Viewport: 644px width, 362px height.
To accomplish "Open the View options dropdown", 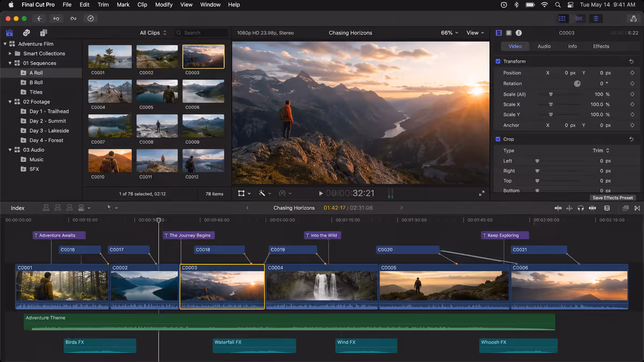I will tap(475, 33).
